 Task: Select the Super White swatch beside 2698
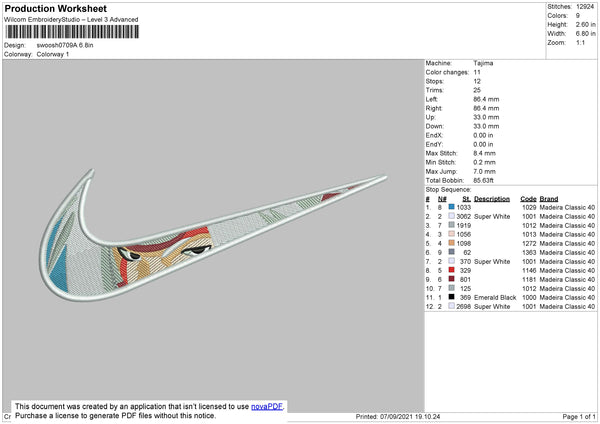(452, 306)
